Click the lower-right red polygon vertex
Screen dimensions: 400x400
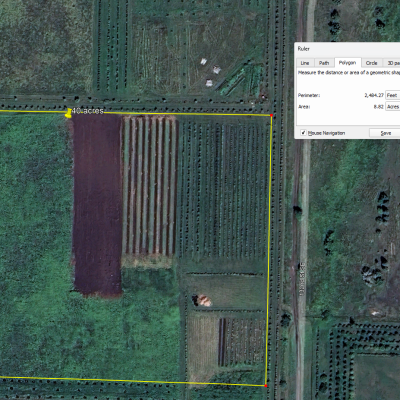266,386
